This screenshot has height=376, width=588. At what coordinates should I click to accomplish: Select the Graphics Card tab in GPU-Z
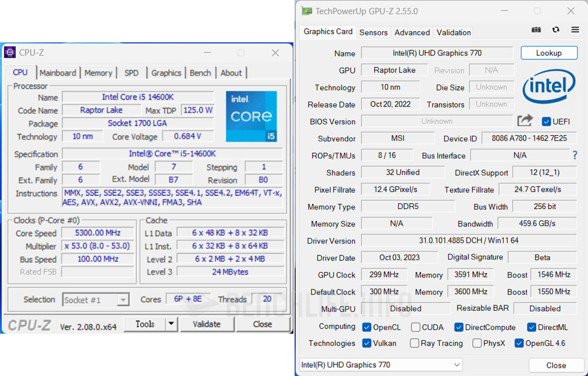click(x=328, y=32)
